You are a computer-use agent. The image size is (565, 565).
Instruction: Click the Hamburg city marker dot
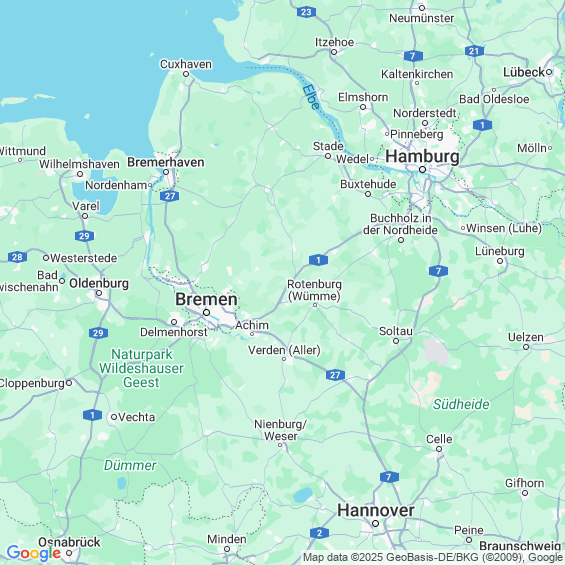(x=422, y=169)
